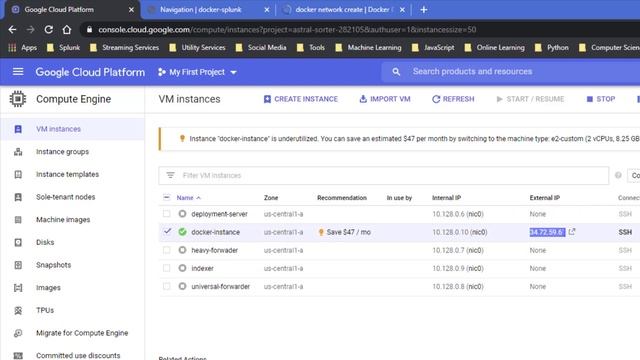Click the VM instances sidebar icon

[x=18, y=129]
